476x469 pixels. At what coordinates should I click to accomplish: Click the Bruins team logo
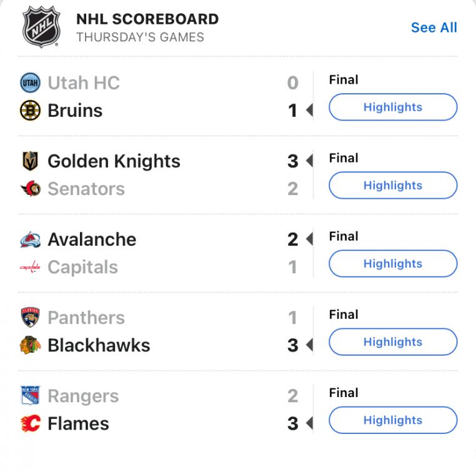[x=30, y=111]
